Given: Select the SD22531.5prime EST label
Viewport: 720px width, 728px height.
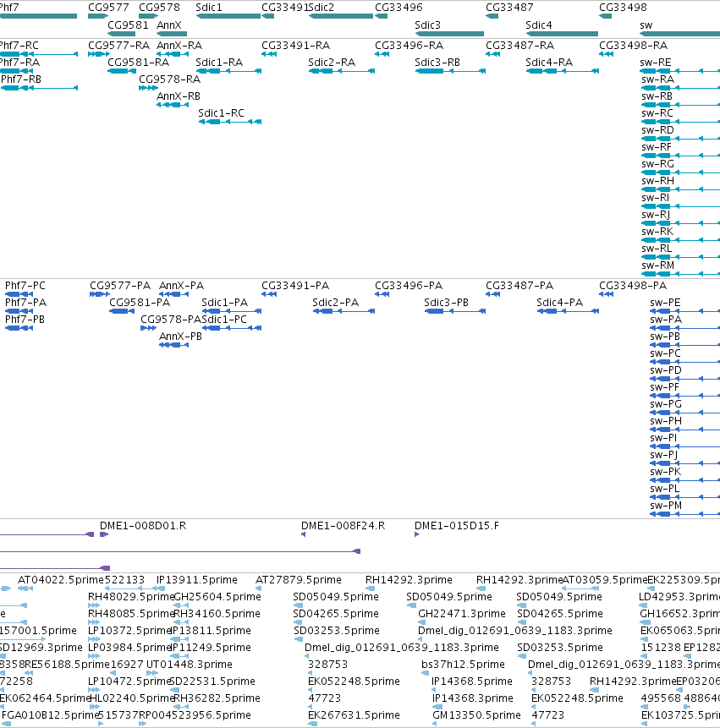Looking at the screenshot, I should 212,681.
